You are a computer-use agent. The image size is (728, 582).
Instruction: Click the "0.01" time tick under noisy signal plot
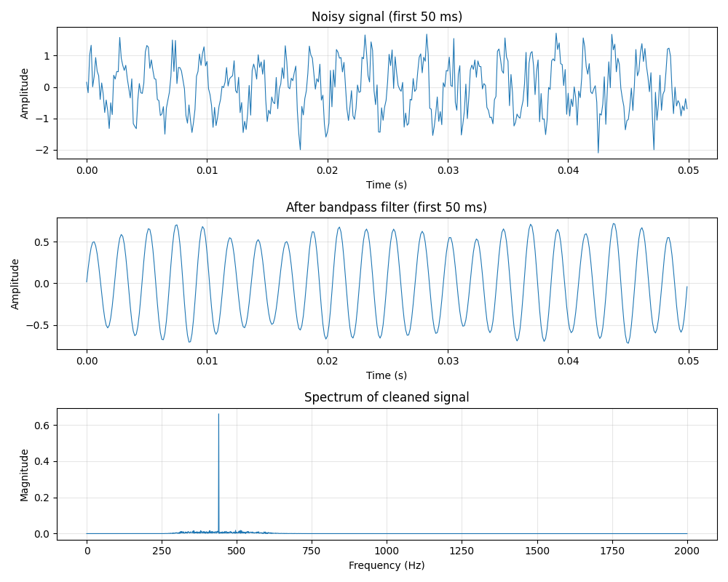[x=207, y=170]
